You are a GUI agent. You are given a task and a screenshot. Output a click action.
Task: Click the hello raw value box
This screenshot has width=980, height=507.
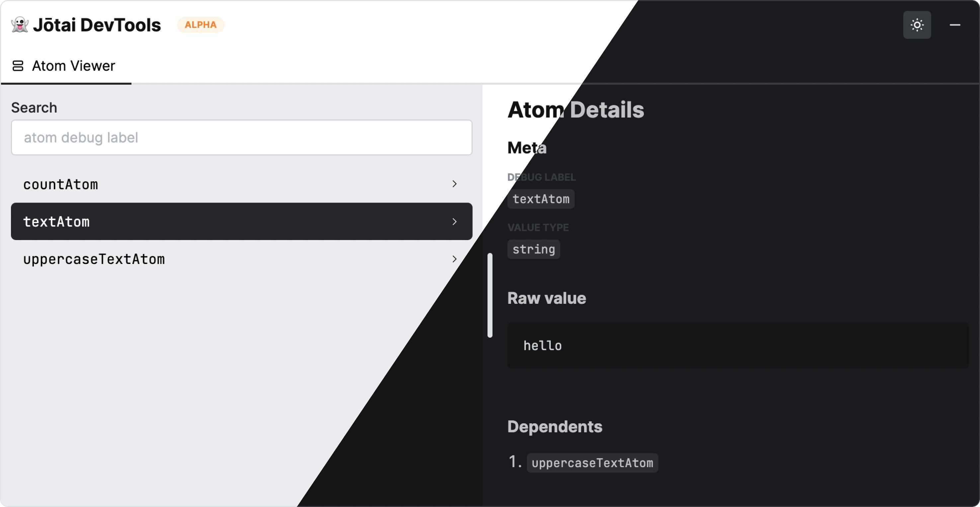(723, 345)
